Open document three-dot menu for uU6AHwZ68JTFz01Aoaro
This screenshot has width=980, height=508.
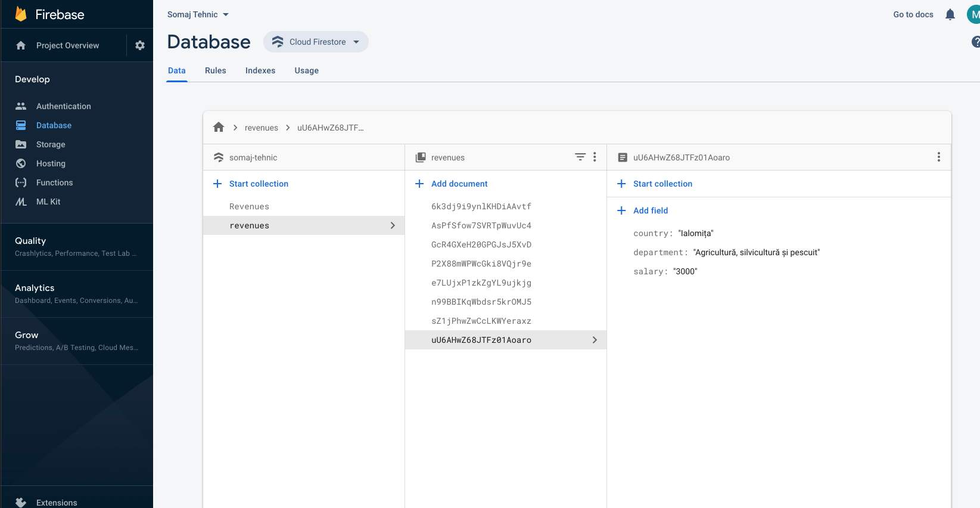click(x=939, y=157)
